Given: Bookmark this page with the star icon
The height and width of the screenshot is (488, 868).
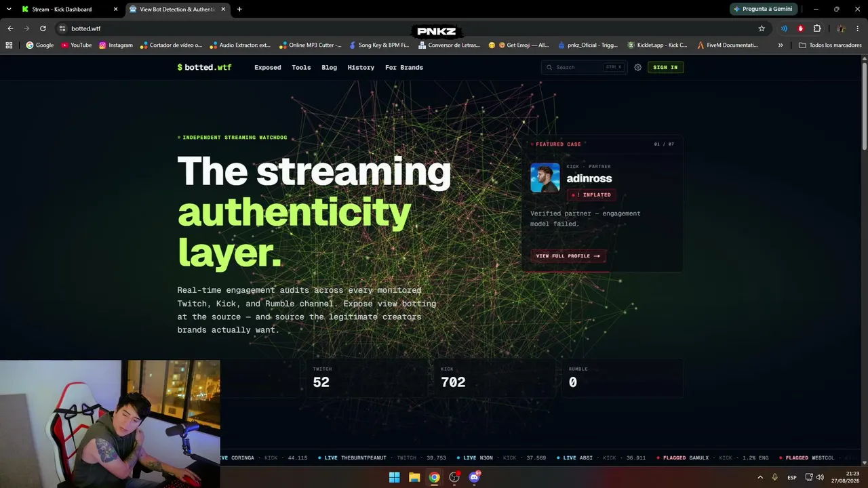Looking at the screenshot, I should coord(762,28).
